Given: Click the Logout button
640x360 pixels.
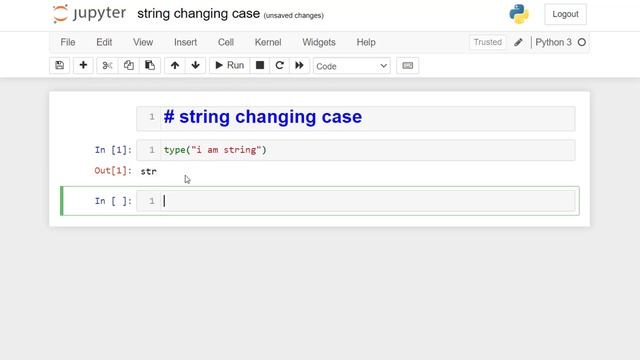Looking at the screenshot, I should [x=565, y=14].
